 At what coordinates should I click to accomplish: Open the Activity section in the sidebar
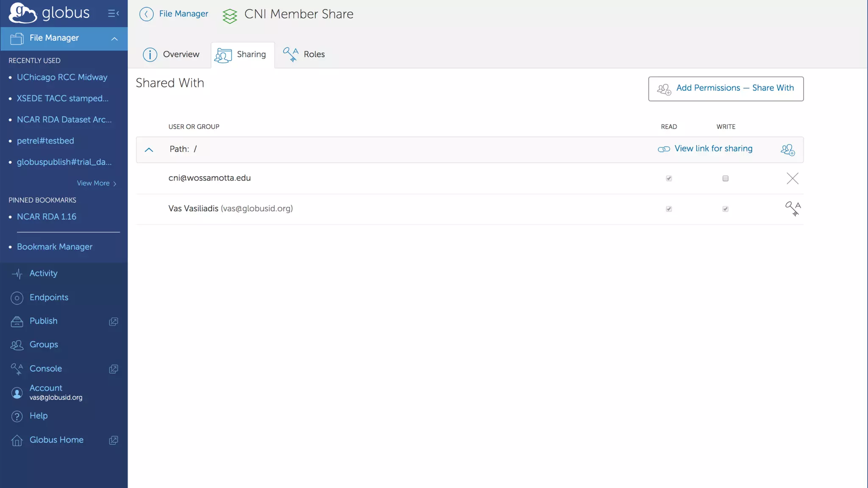click(43, 274)
